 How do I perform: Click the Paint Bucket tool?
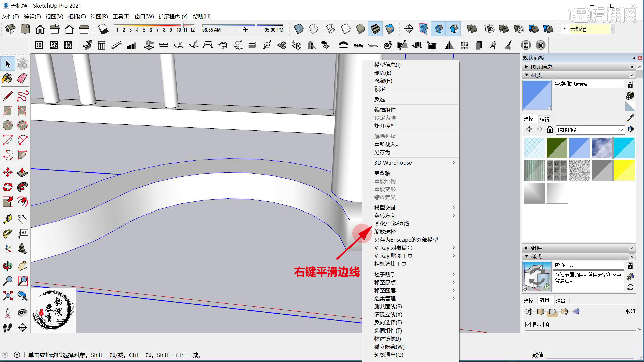7,78
